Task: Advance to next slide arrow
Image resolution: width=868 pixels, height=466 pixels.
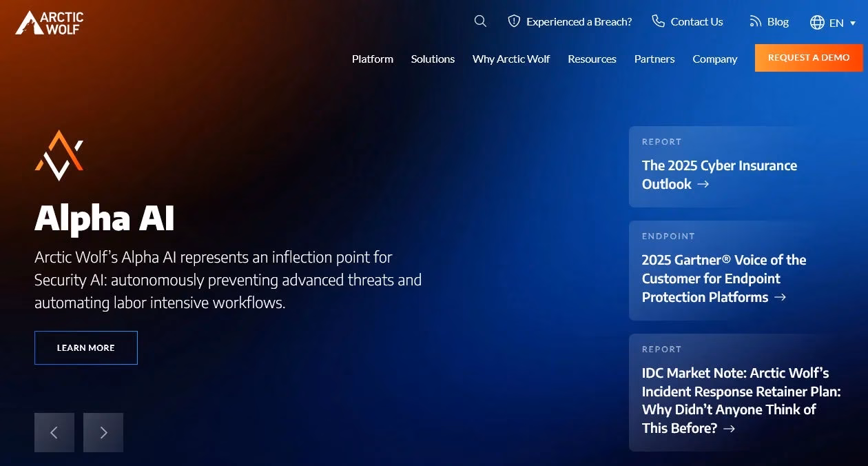Action: 103,432
